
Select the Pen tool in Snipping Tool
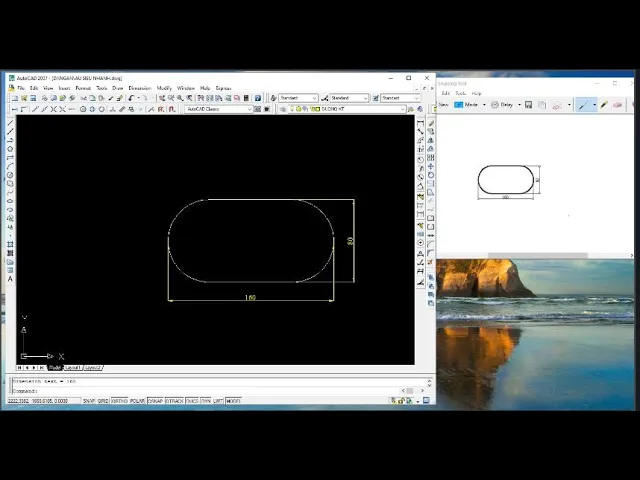click(x=582, y=104)
